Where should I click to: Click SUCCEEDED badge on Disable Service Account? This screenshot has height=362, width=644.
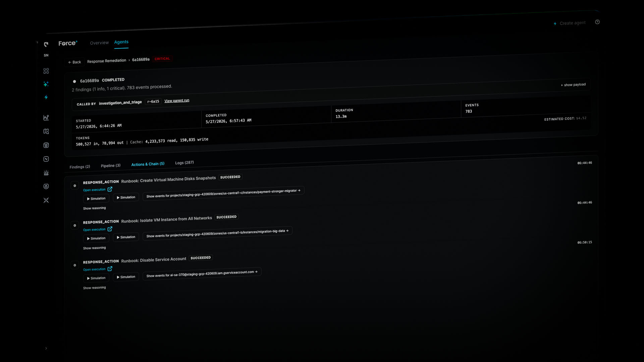pos(201,258)
